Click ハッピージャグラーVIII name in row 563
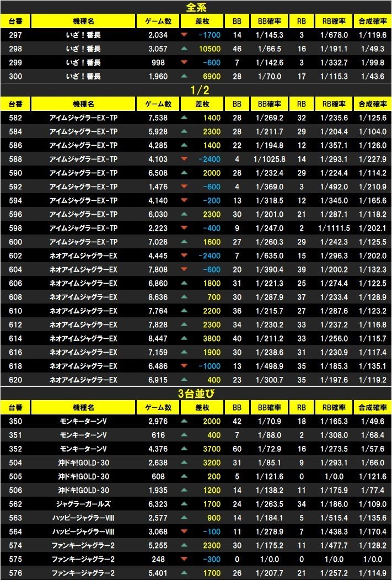 (x=83, y=518)
